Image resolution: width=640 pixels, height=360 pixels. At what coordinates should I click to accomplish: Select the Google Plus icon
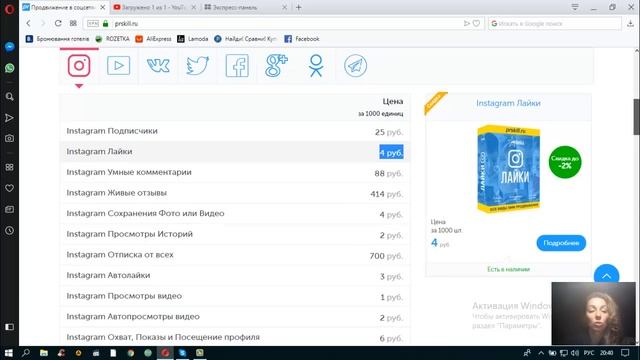tap(276, 65)
